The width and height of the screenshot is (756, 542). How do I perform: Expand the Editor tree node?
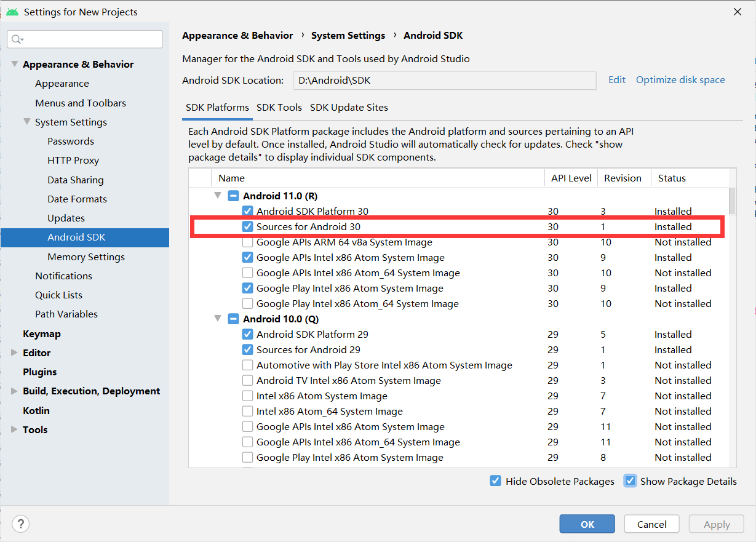pyautogui.click(x=14, y=353)
